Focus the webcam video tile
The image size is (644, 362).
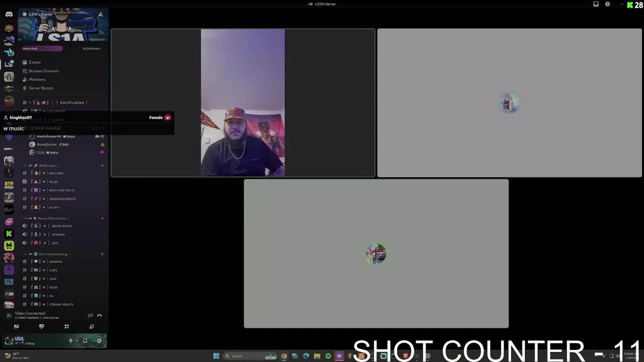[x=243, y=103]
